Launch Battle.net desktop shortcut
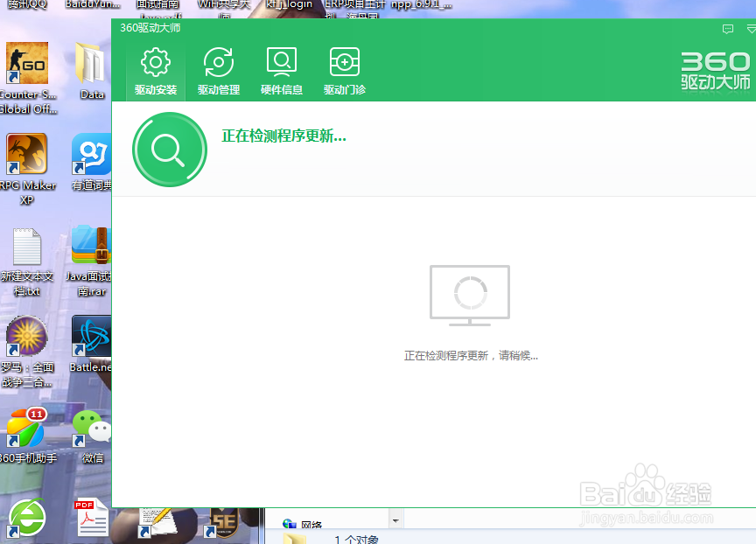 pos(91,344)
